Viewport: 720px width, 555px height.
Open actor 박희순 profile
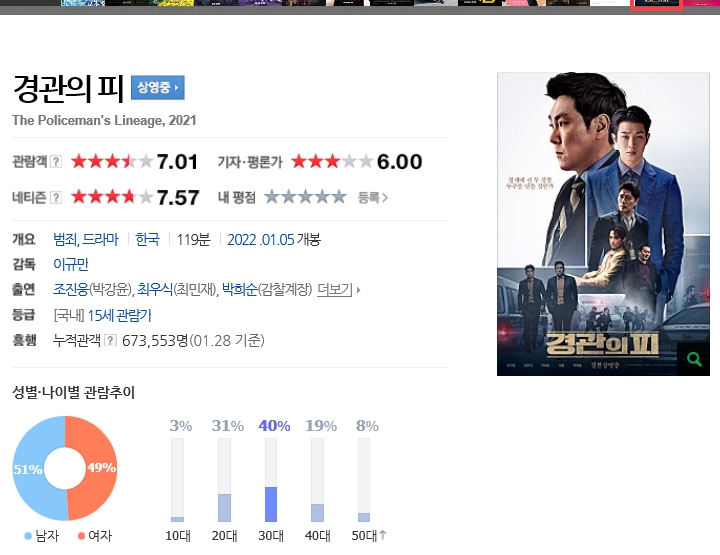(240, 289)
